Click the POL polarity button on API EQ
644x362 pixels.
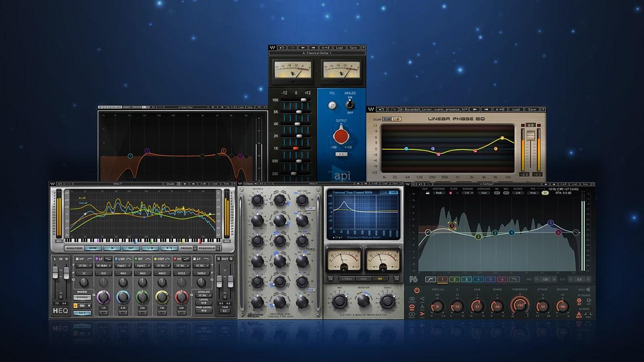(332, 106)
